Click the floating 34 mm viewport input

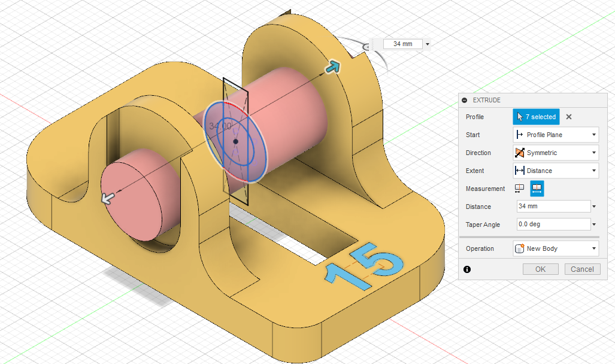pyautogui.click(x=403, y=44)
